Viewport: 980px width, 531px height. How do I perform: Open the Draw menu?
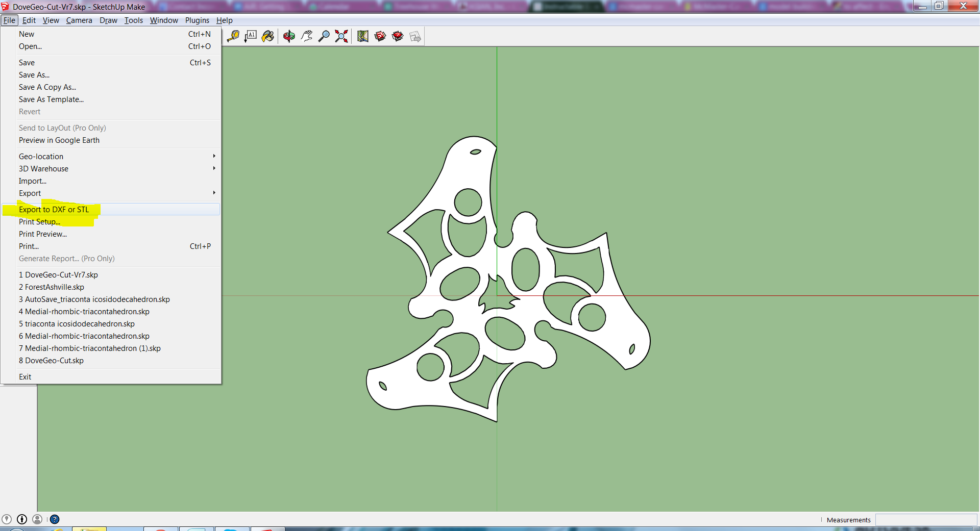pos(108,20)
